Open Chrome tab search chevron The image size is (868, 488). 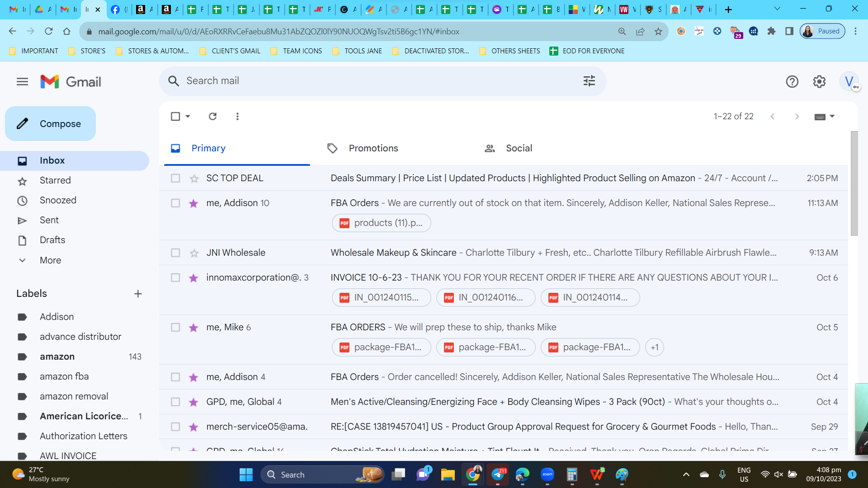777,9
